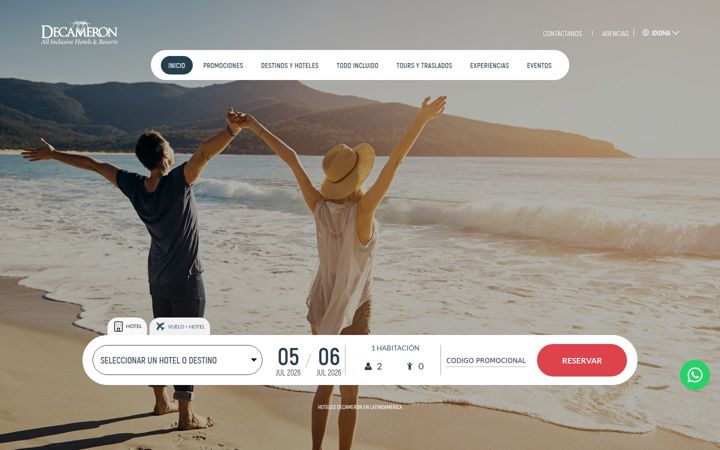Open Todo Incluido menu
The height and width of the screenshot is (450, 720).
[357, 66]
